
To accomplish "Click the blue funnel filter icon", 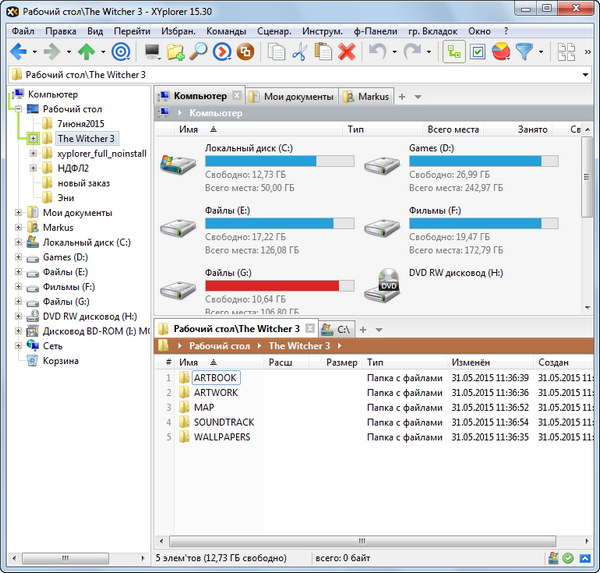I will [523, 51].
